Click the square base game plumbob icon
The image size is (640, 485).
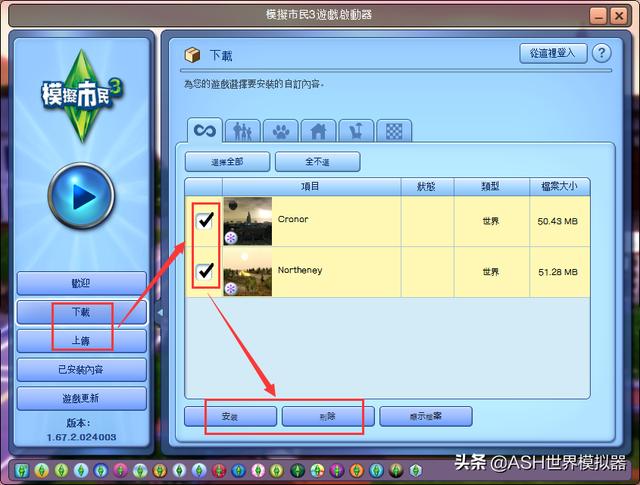[22, 471]
